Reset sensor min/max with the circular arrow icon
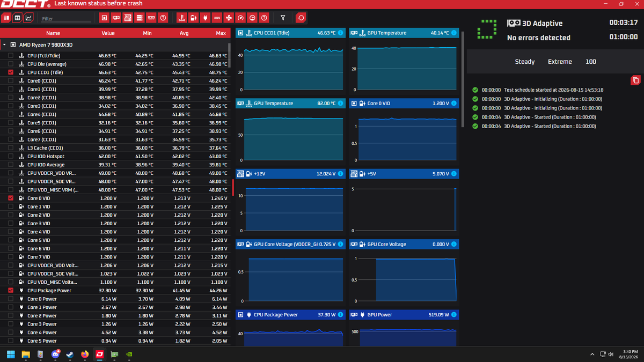Image resolution: width=644 pixels, height=362 pixels. coord(301,18)
